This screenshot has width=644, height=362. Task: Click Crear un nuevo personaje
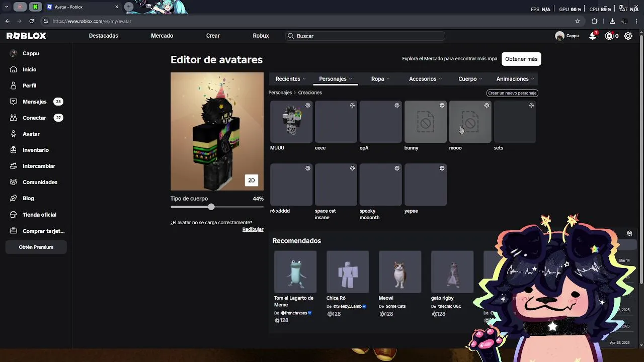512,93
